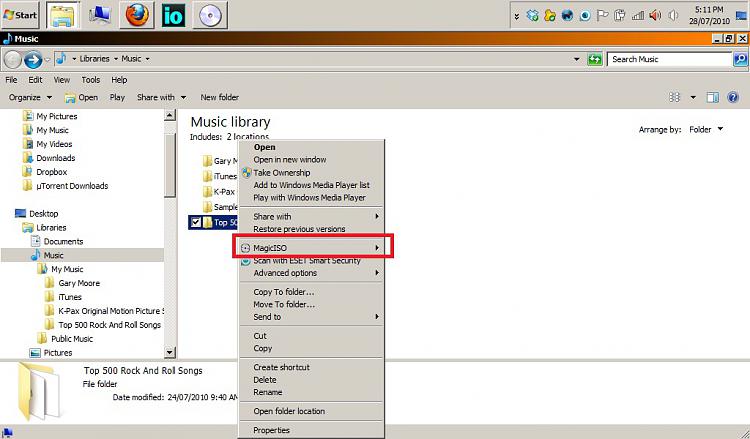Choose Properties from context menu
The image size is (750, 439).
coord(271,430)
